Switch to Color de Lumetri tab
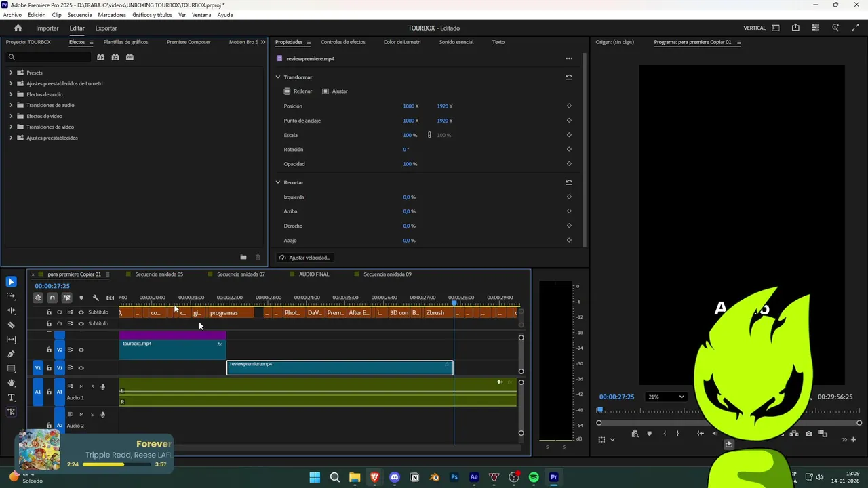Image resolution: width=868 pixels, height=488 pixels. coord(402,42)
